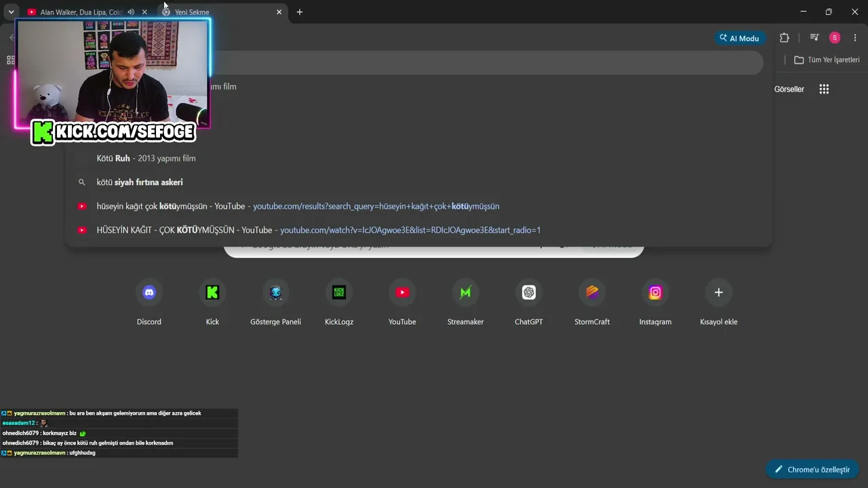The image size is (868, 488).
Task: Open the Görseller link
Action: tap(789, 89)
